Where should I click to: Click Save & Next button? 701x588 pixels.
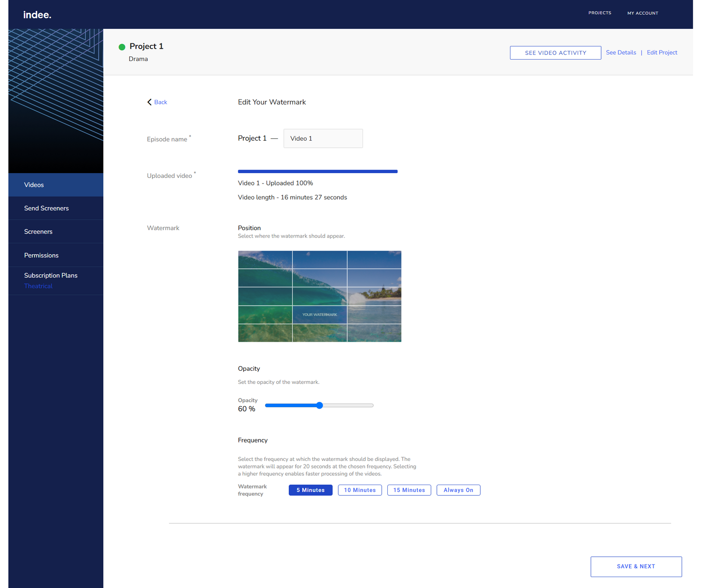click(x=636, y=567)
